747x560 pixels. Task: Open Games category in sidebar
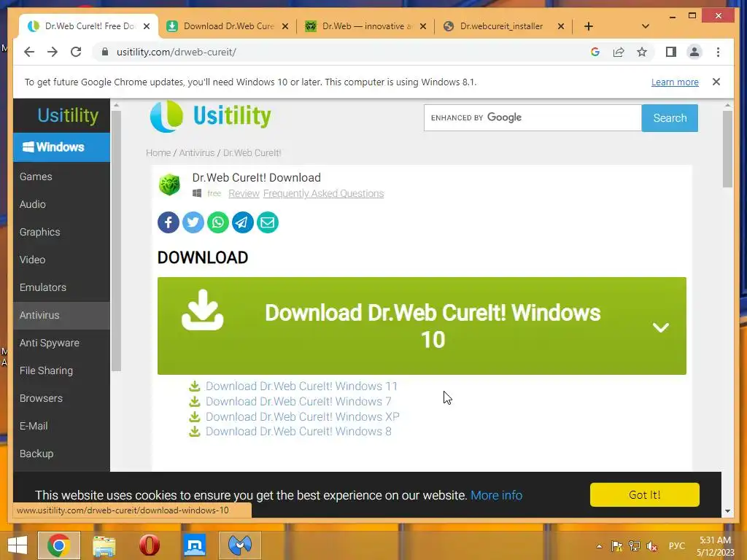click(61, 176)
